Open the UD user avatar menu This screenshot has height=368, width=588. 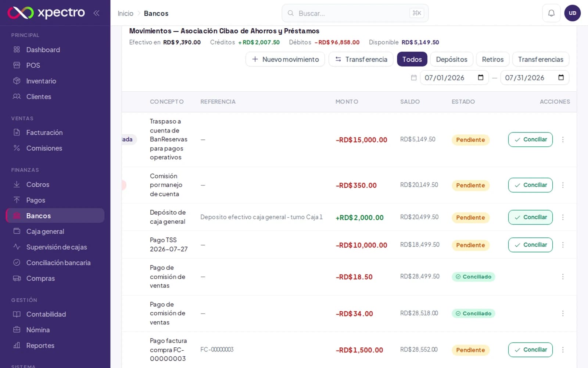coord(572,13)
